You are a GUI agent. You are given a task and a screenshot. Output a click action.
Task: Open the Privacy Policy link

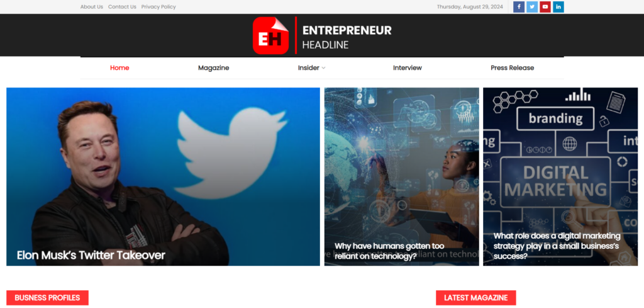(158, 6)
